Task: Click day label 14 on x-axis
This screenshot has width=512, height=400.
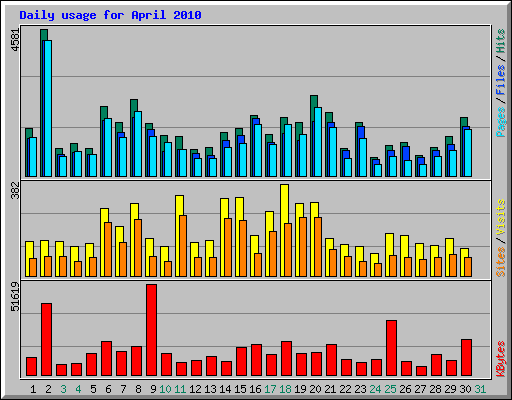Action: (225, 389)
